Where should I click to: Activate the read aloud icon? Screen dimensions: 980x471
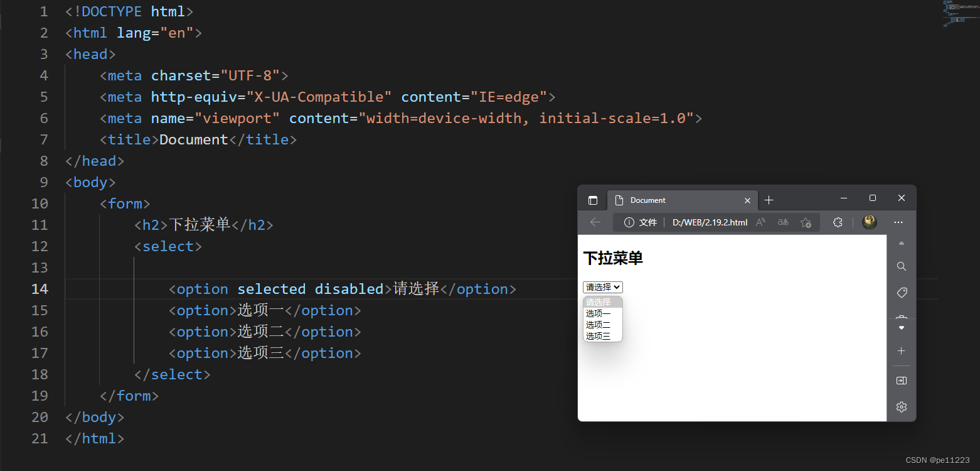(x=761, y=222)
